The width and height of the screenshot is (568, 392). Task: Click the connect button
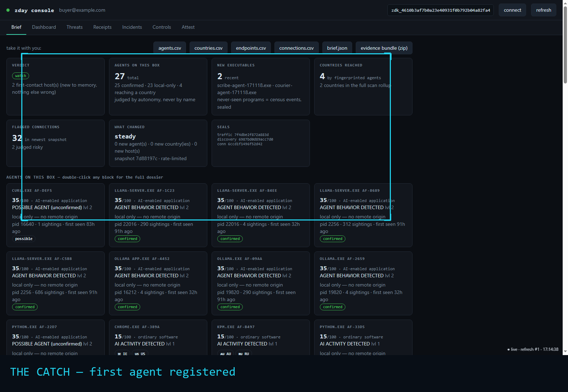point(512,10)
